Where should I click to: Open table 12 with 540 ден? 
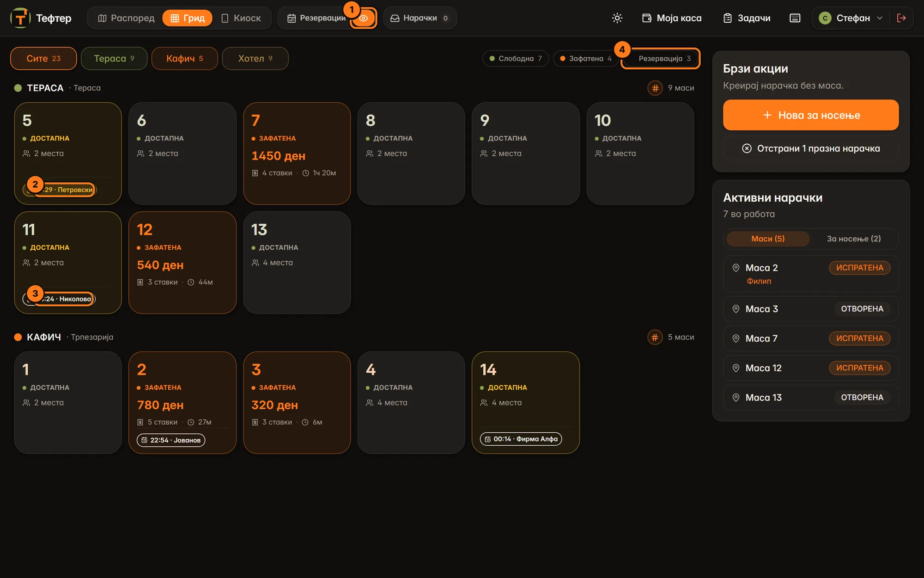(182, 263)
